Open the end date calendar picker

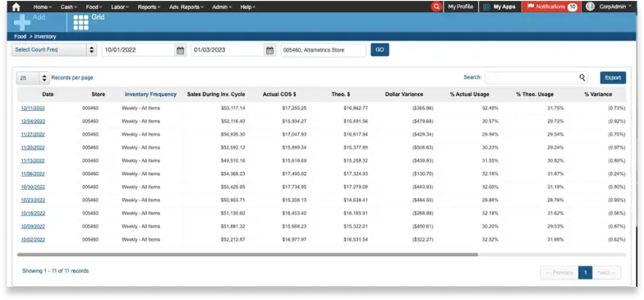click(x=269, y=50)
